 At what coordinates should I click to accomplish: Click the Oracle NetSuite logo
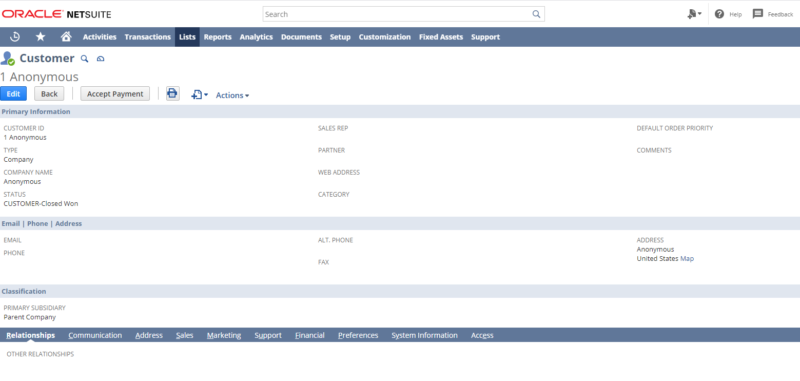57,14
